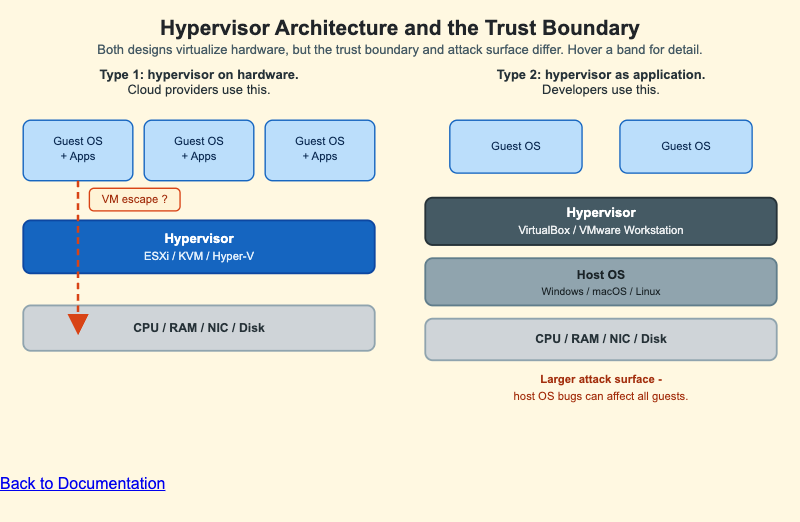Click the 'Both designs virtualize hardware' subtitle
800x522 pixels.
point(400,50)
